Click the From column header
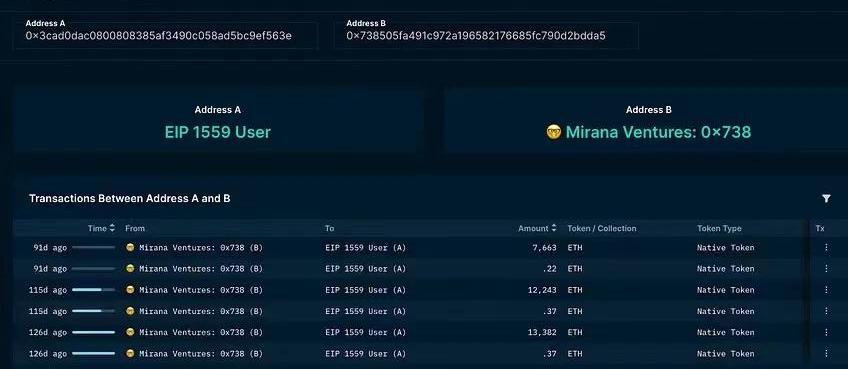This screenshot has height=369, width=848. [135, 228]
